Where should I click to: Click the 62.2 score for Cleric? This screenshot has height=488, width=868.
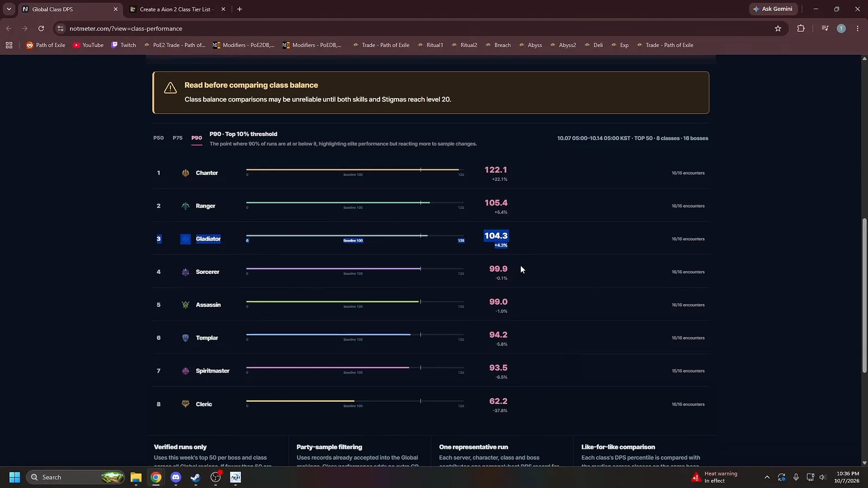coord(498,401)
